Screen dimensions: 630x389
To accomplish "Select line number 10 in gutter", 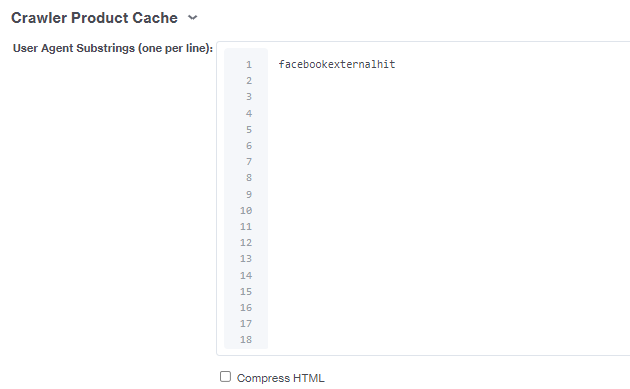I will coord(246,210).
